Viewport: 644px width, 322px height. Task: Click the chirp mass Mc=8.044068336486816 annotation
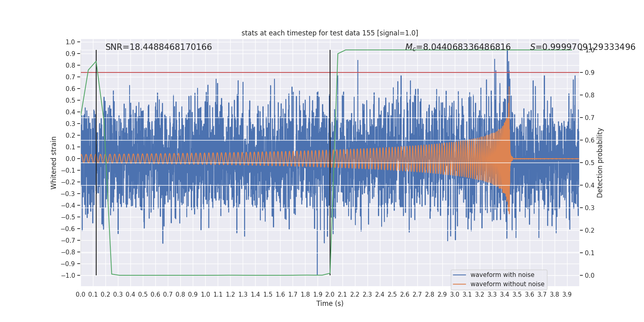pyautogui.click(x=458, y=47)
